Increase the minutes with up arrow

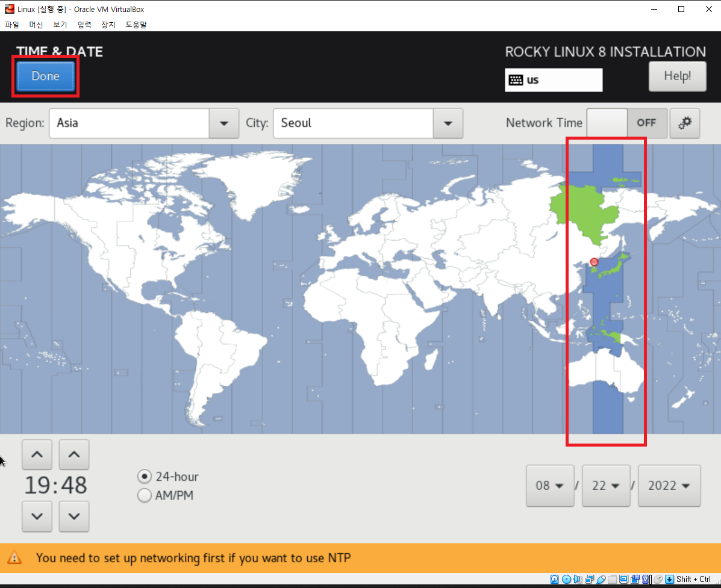click(74, 454)
